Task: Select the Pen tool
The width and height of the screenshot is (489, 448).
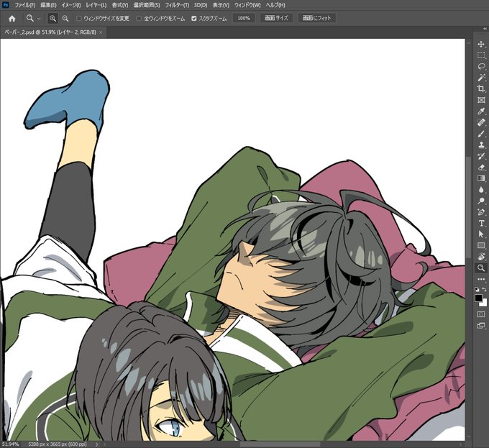Action: [x=481, y=212]
